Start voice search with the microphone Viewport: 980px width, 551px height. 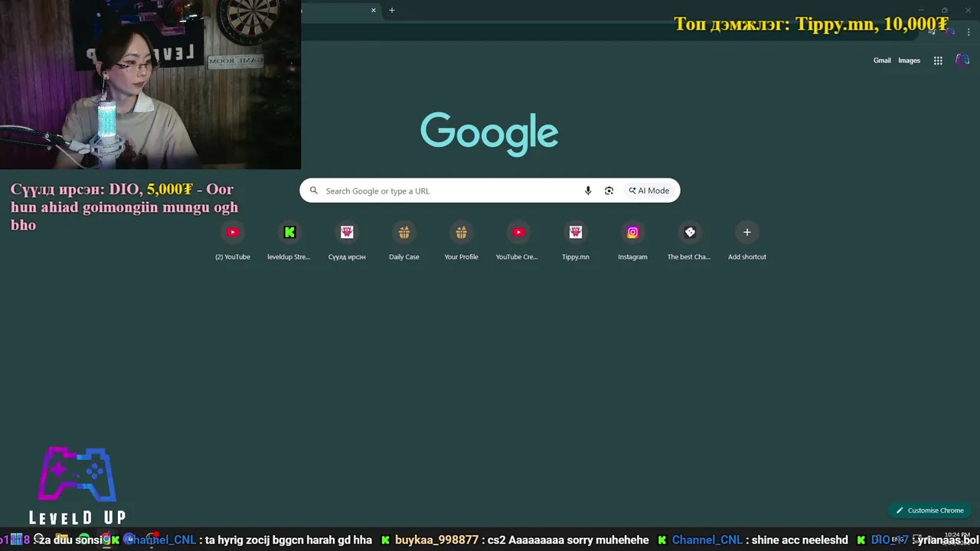tap(588, 191)
